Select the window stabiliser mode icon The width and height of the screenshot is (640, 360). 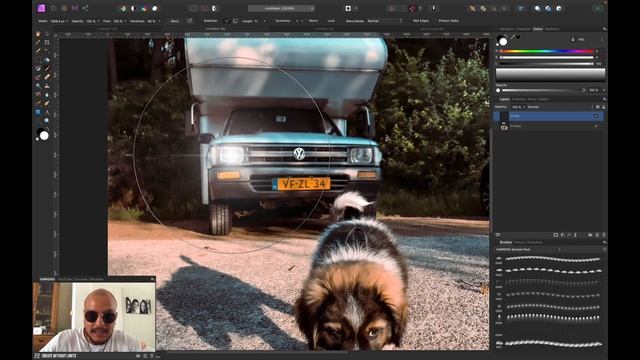[x=236, y=21]
